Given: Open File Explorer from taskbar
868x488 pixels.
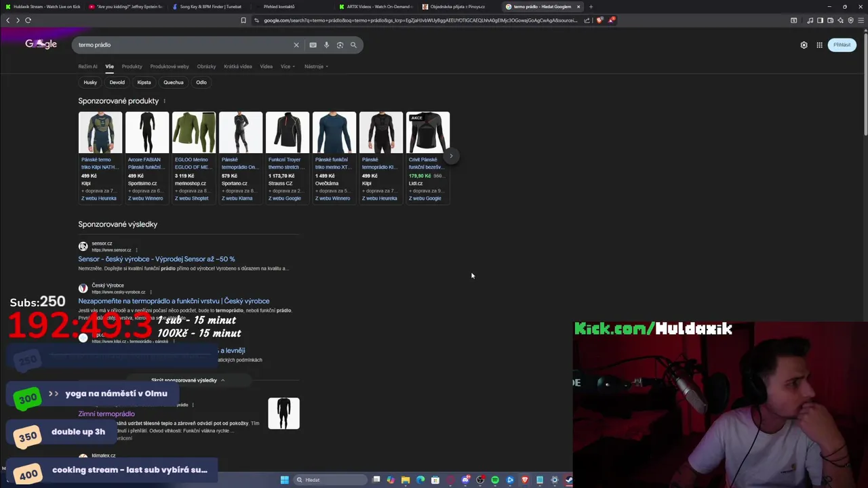Looking at the screenshot, I should tap(406, 480).
